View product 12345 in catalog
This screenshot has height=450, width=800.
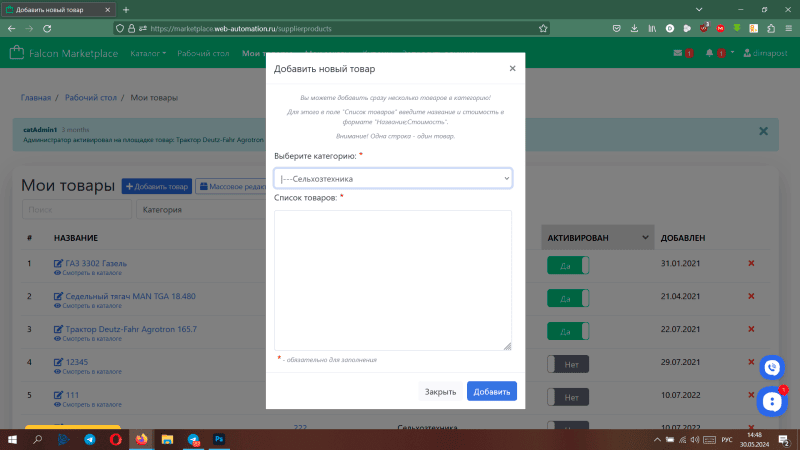coord(88,371)
